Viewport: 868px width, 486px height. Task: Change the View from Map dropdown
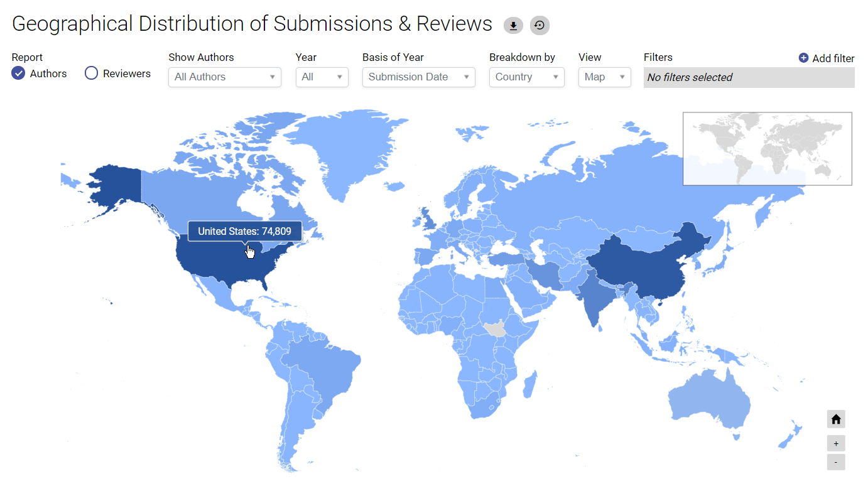[604, 77]
